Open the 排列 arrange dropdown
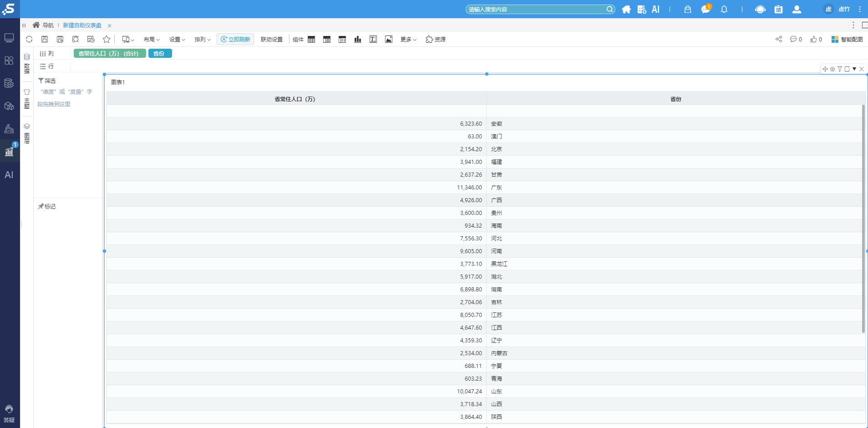This screenshot has width=868, height=428. point(203,40)
